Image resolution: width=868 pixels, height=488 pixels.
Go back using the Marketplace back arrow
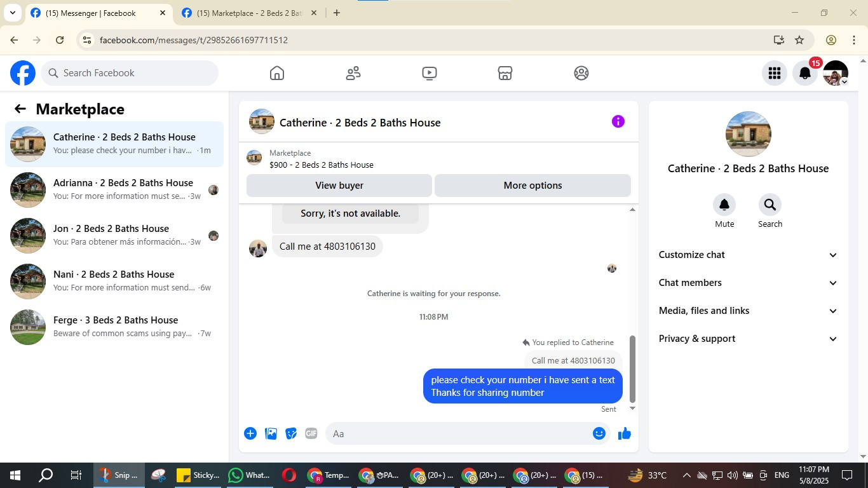[20, 109]
